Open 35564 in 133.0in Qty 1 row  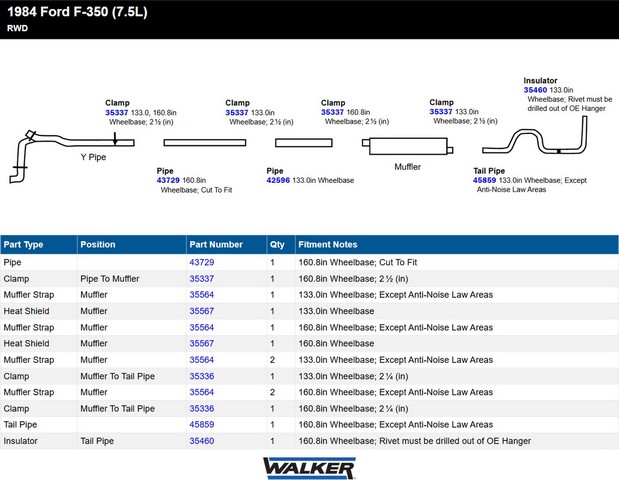click(x=202, y=295)
